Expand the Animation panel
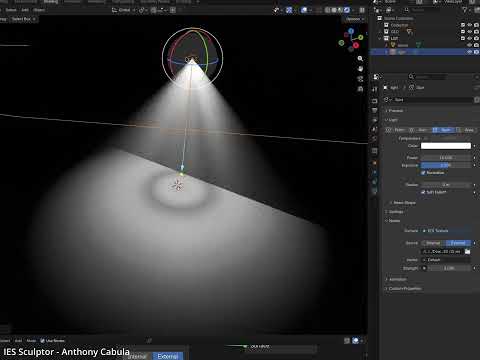Screen dimensions: 480x360 point(396,279)
